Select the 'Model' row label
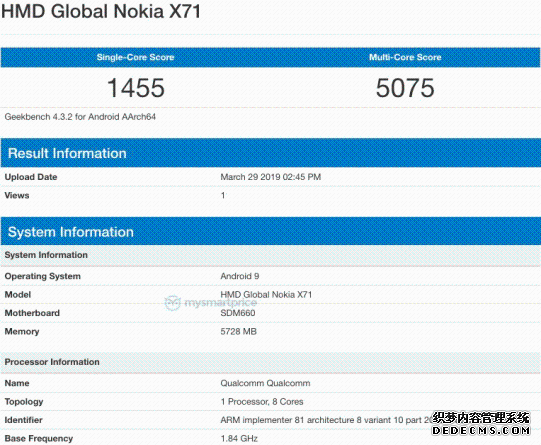This screenshot has width=541, height=445. 18,295
